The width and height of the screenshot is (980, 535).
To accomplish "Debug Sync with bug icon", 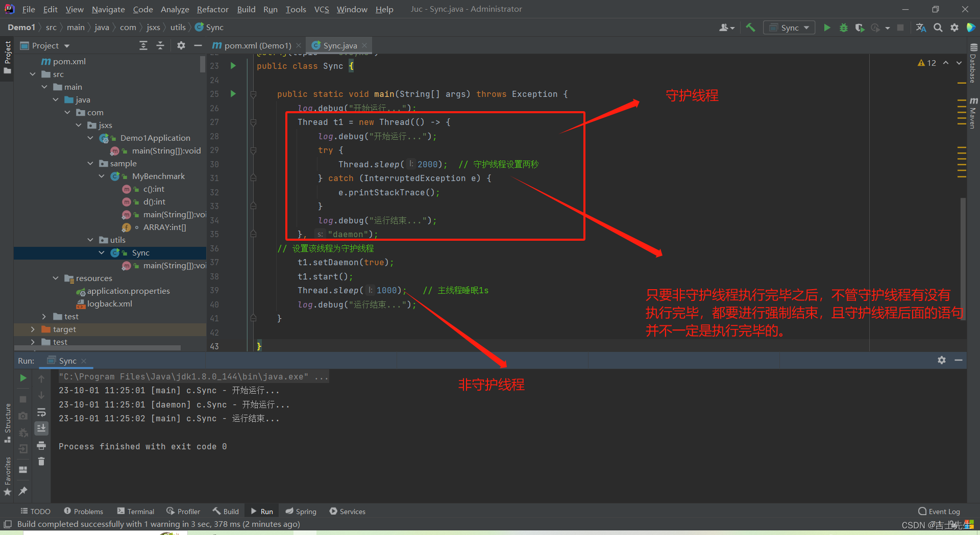I will click(843, 28).
